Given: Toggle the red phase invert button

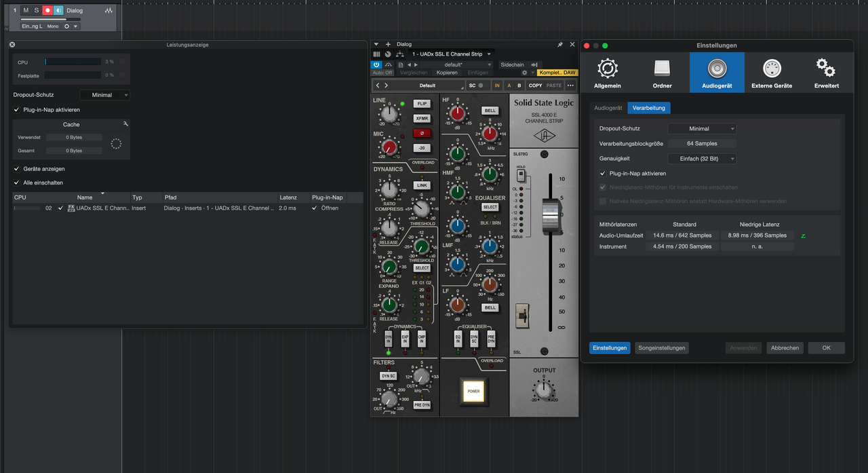Looking at the screenshot, I should (x=422, y=133).
